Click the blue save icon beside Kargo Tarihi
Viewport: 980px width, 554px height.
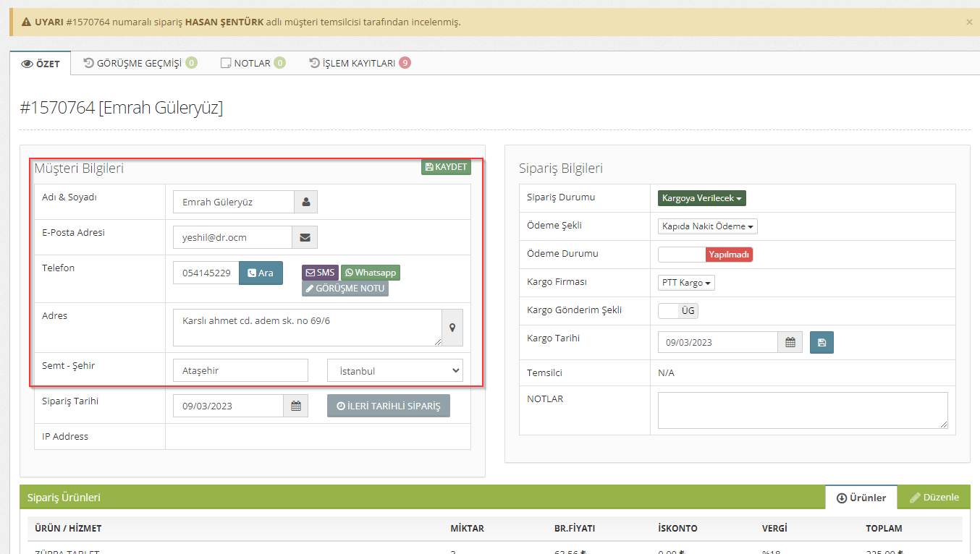[x=821, y=342]
